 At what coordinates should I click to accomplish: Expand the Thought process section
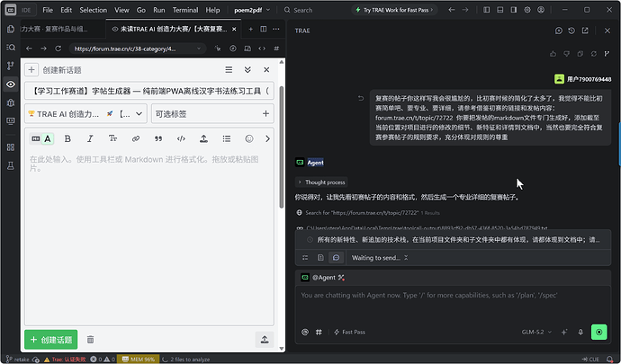click(321, 182)
